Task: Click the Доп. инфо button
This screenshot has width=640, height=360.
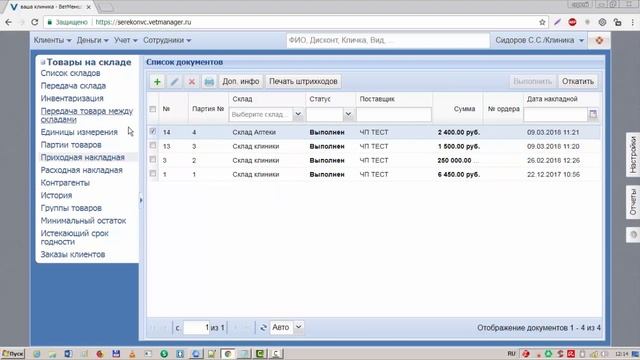Action: [x=241, y=82]
